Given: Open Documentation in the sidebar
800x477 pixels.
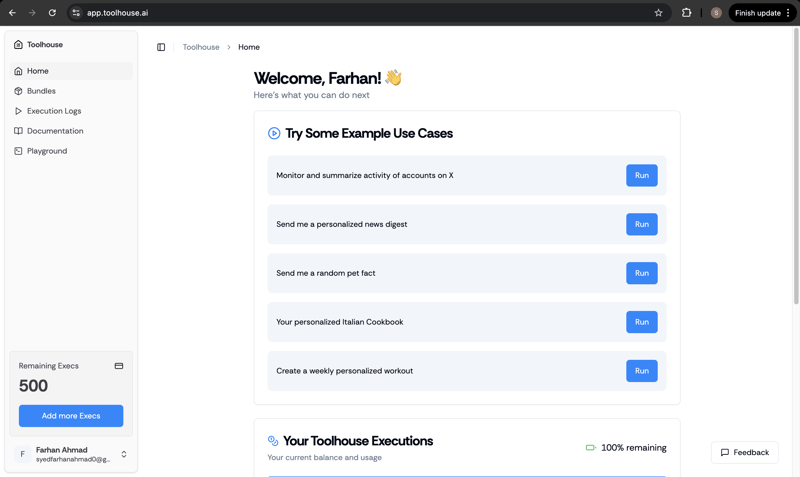Looking at the screenshot, I should (71, 131).
